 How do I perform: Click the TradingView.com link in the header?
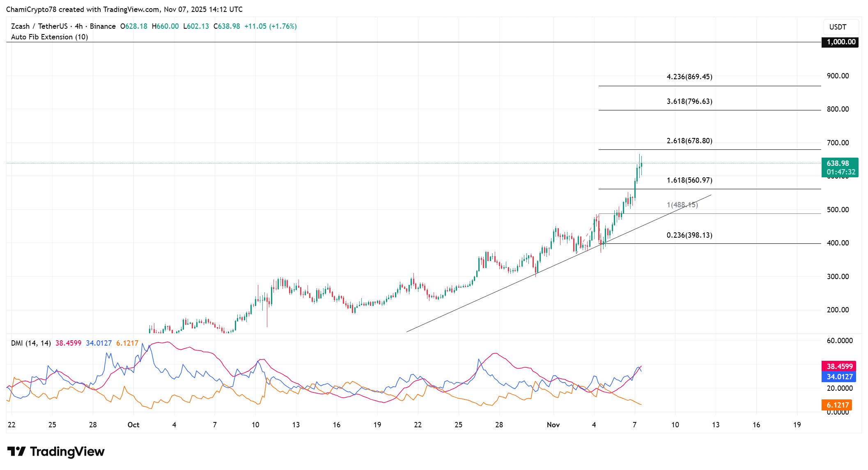coord(129,9)
